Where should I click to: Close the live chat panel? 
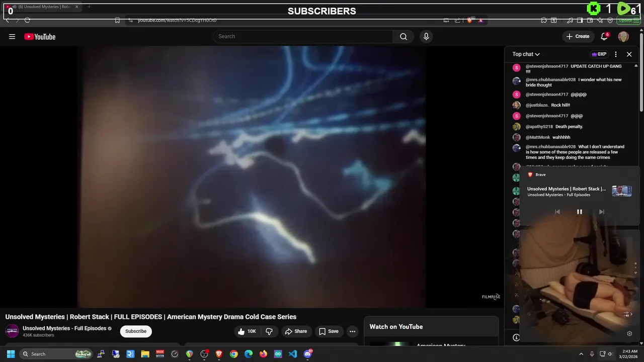click(629, 54)
